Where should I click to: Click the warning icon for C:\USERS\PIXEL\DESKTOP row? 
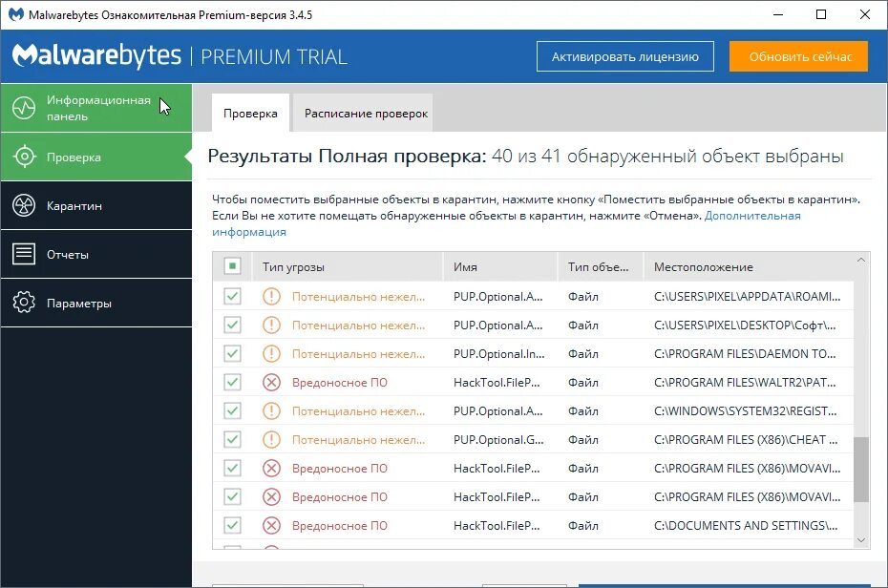click(x=272, y=325)
